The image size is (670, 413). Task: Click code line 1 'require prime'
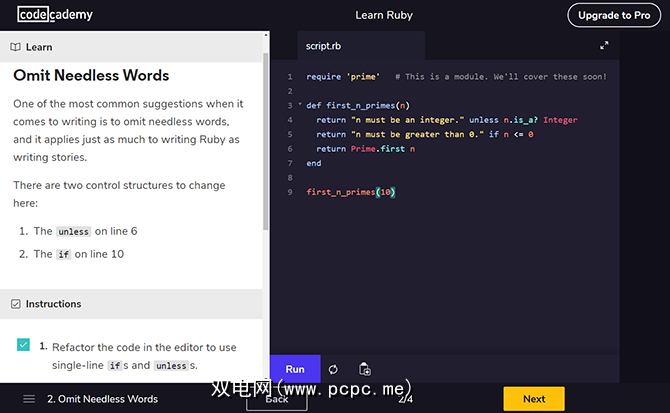click(343, 77)
